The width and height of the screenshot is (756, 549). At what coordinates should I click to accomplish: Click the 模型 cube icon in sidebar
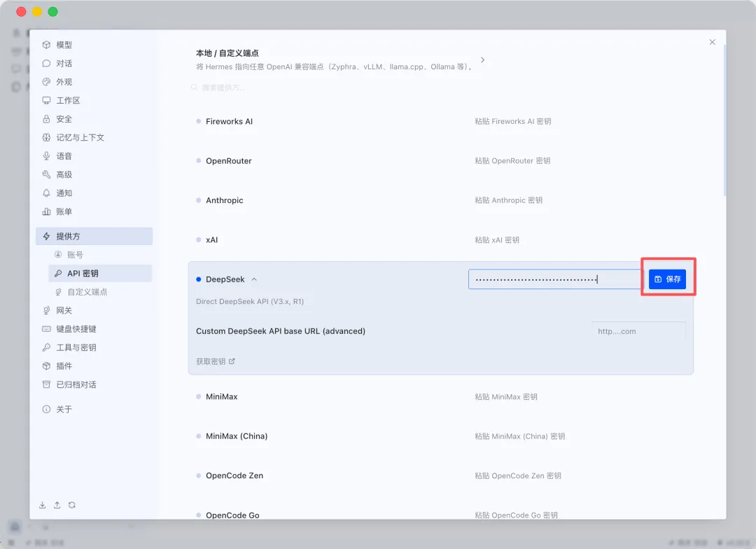click(46, 45)
